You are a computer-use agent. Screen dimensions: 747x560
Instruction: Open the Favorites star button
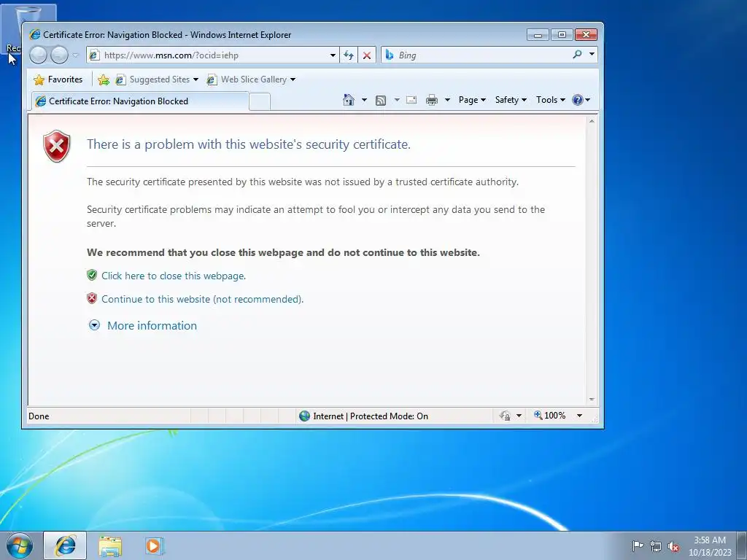pyautogui.click(x=58, y=79)
